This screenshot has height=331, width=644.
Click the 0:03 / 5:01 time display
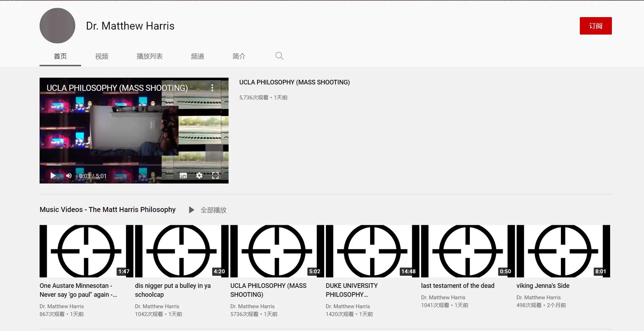[x=93, y=176]
